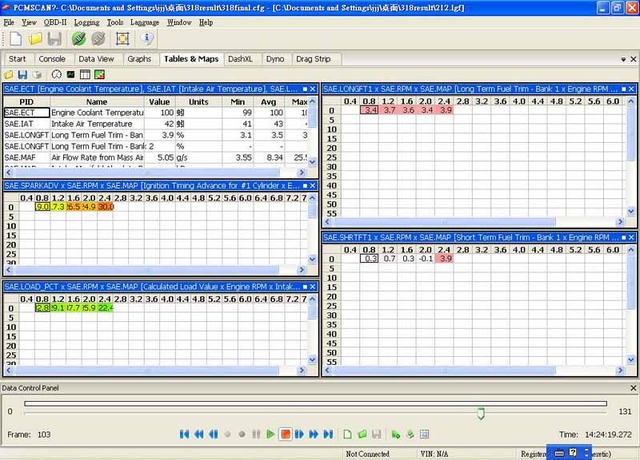Screen dimensions: 640x460
Task: Close the SAE.LONGFT1 map panel
Action: click(632, 89)
